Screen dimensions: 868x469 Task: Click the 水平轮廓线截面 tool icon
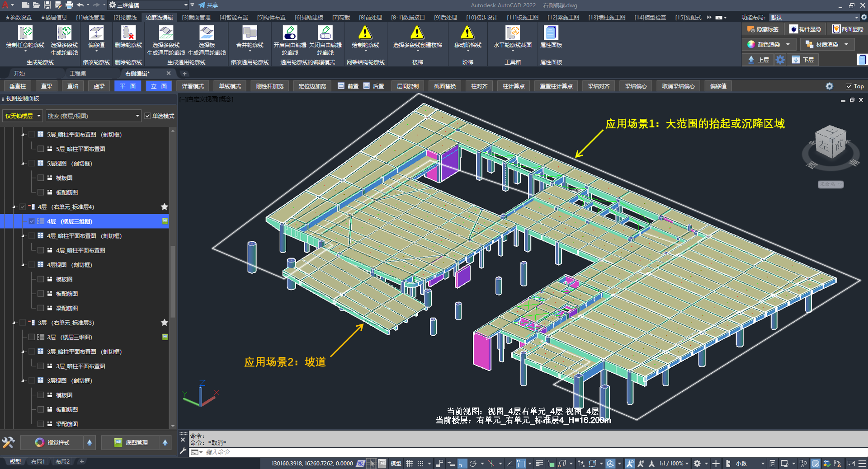[x=512, y=33]
